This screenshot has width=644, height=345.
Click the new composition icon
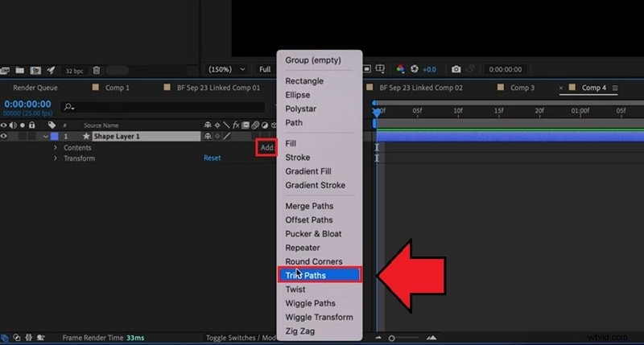click(35, 70)
